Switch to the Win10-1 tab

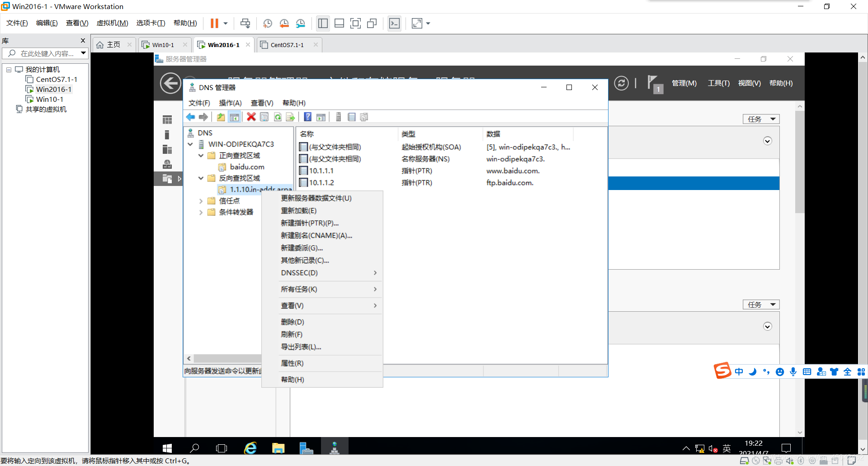[163, 45]
